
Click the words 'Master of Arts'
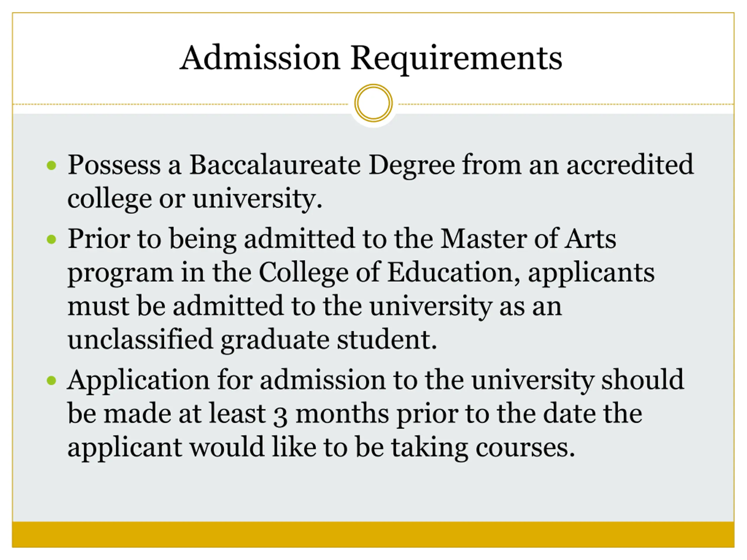528,239
